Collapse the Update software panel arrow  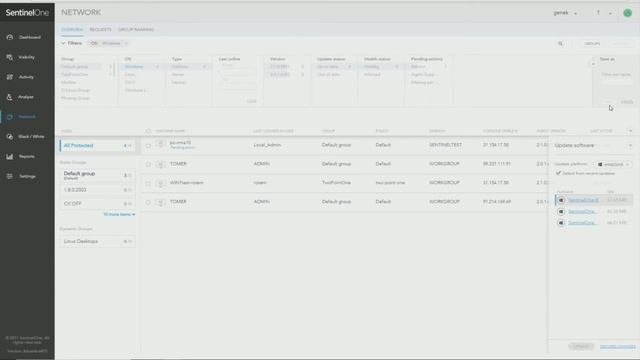coord(630,145)
